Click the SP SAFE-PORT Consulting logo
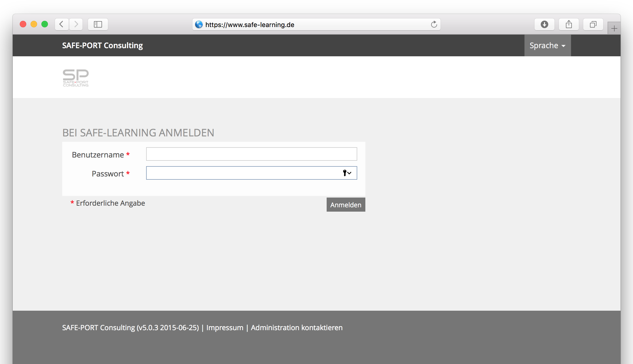Screen dimensions: 633x364 click(x=76, y=78)
